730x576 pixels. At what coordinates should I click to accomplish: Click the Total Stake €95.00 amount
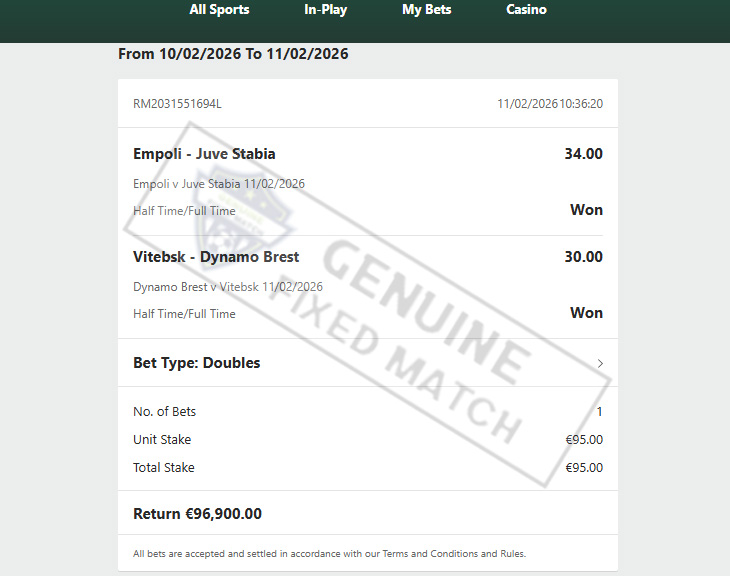(584, 468)
